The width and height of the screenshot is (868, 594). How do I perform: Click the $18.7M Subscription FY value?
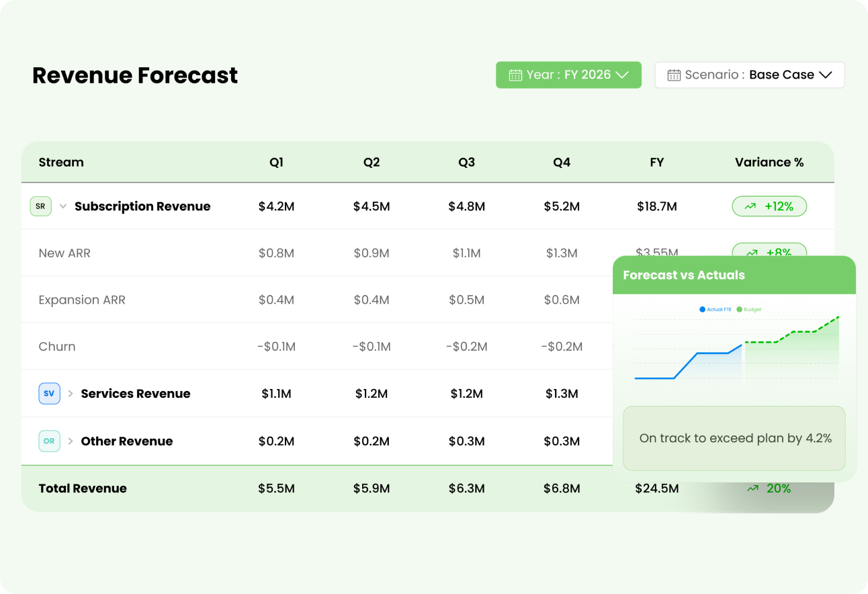[657, 206]
